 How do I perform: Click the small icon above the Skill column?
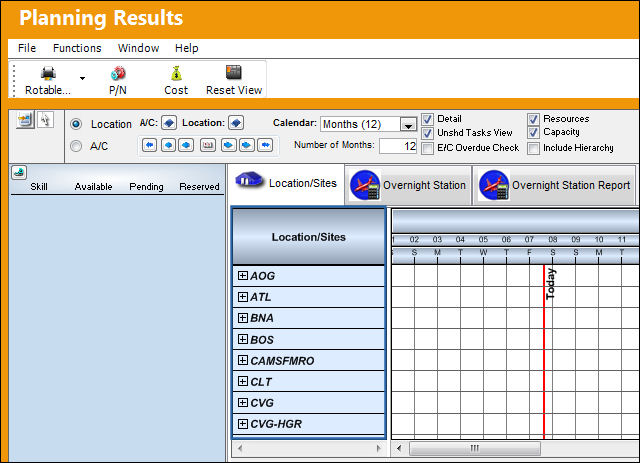click(x=19, y=173)
